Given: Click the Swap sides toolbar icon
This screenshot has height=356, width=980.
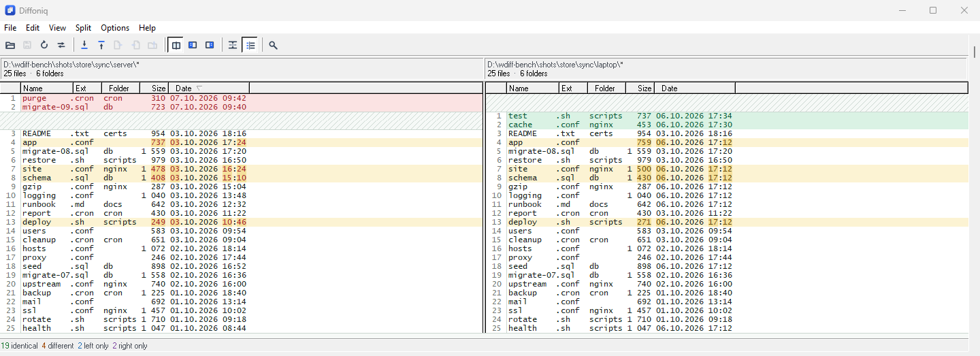Looking at the screenshot, I should click(x=61, y=45).
